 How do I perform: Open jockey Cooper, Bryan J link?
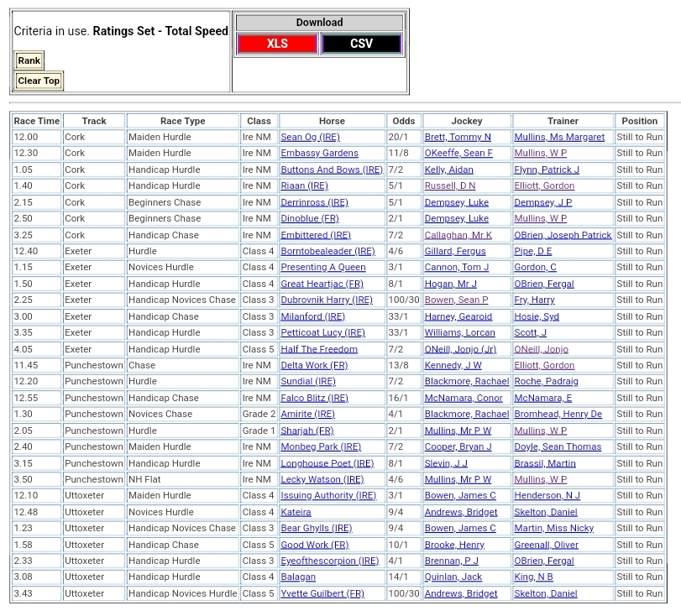click(x=458, y=446)
